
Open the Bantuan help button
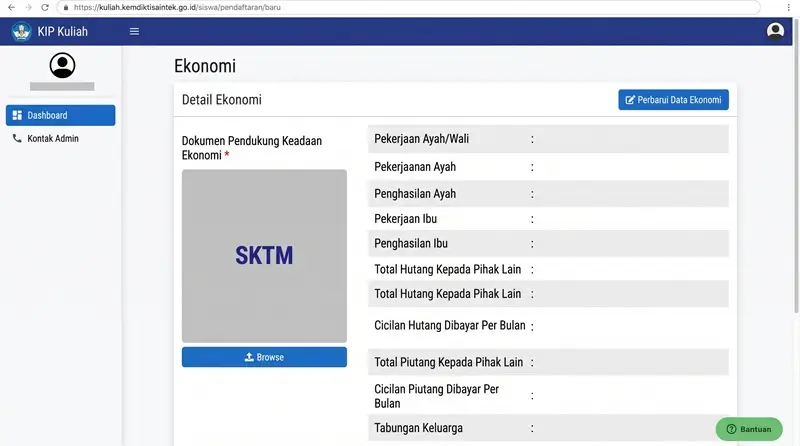[x=748, y=429]
